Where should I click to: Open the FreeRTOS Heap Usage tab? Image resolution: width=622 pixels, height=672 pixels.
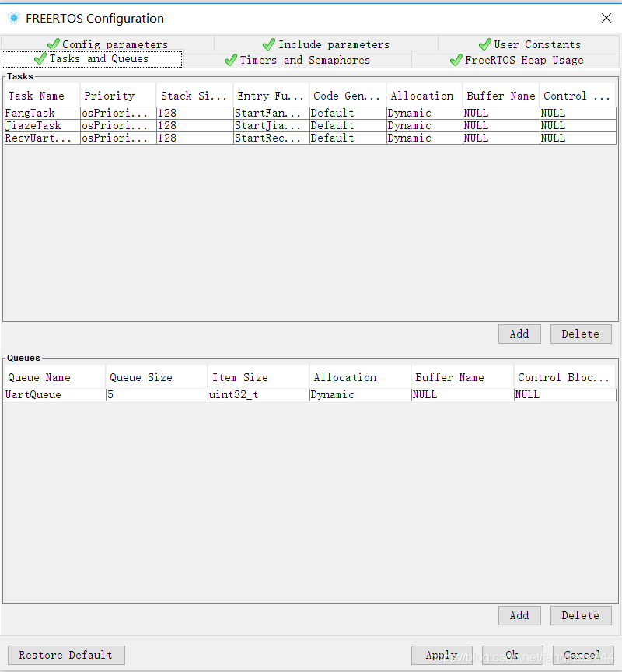pyautogui.click(x=516, y=60)
